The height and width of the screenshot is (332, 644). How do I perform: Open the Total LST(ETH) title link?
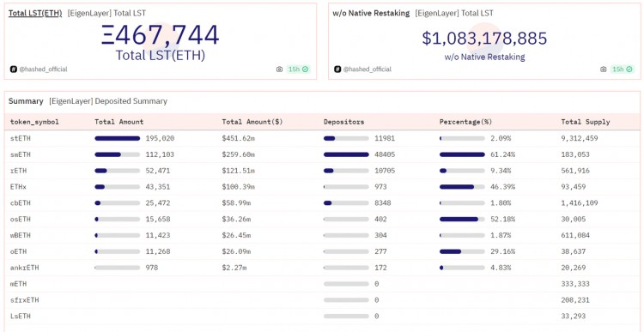[x=35, y=13]
